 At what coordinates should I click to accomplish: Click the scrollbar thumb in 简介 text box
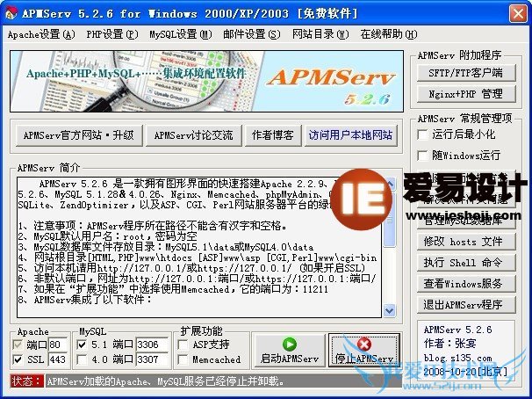click(389, 220)
